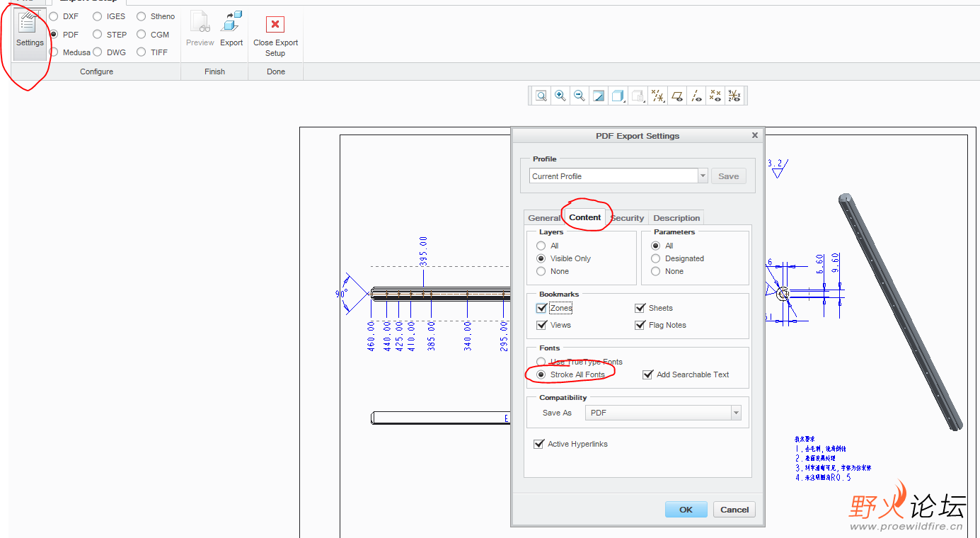Image resolution: width=980 pixels, height=538 pixels.
Task: Click the Cancel button
Action: pos(734,510)
